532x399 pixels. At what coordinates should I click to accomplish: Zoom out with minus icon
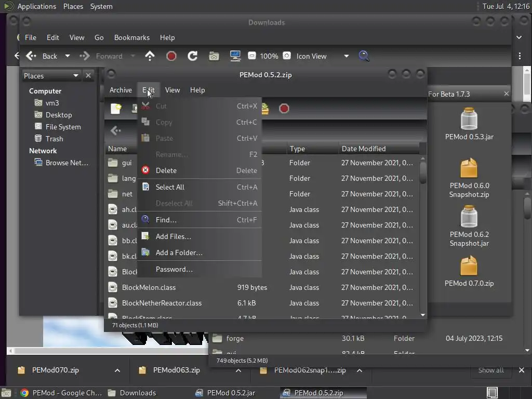click(x=252, y=56)
